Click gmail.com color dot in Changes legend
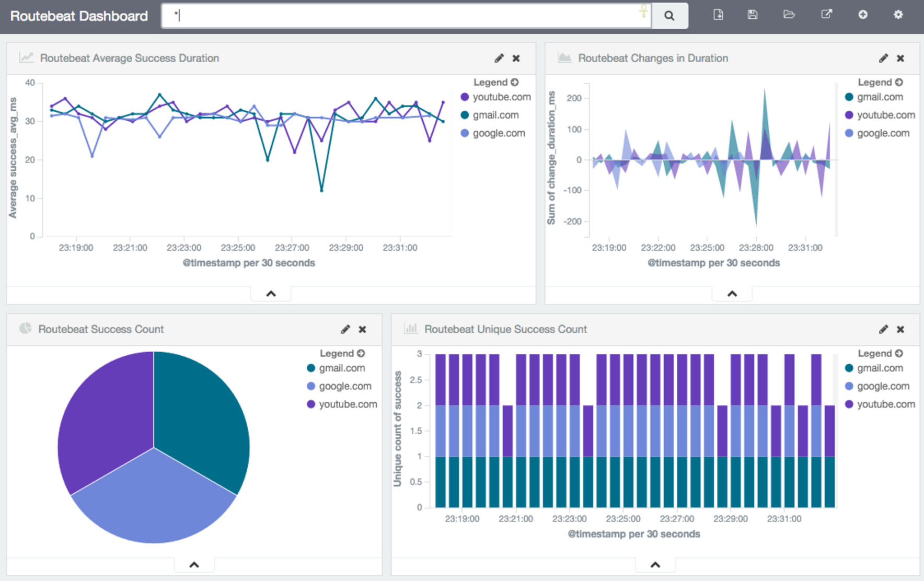 pos(849,97)
